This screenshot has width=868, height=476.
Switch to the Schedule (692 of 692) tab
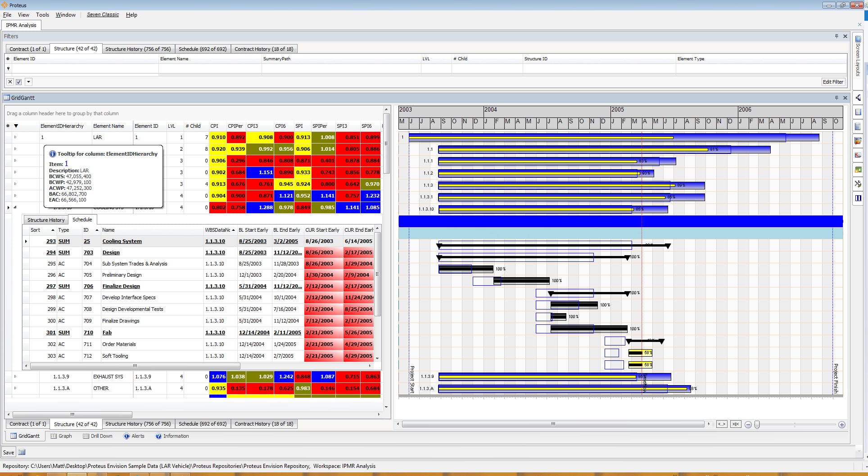point(203,49)
